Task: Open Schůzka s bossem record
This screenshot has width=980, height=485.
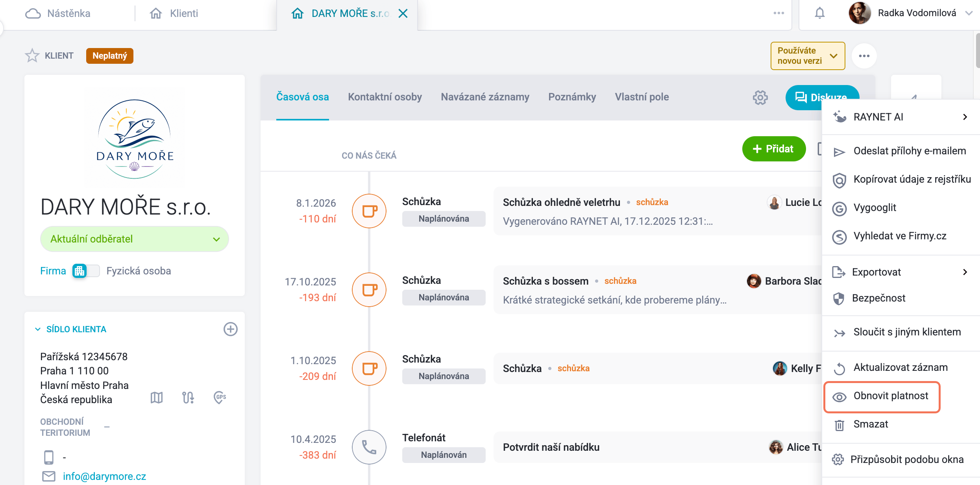Action: coord(545,281)
